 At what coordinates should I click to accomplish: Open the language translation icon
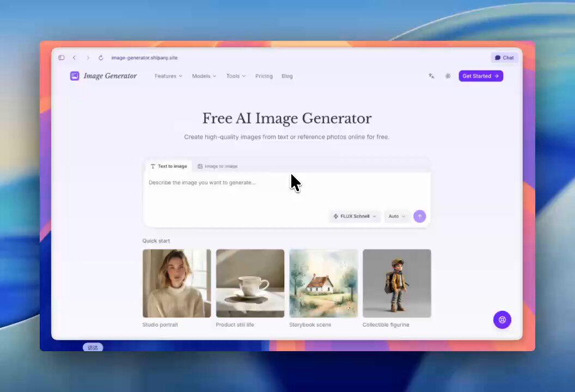[431, 76]
